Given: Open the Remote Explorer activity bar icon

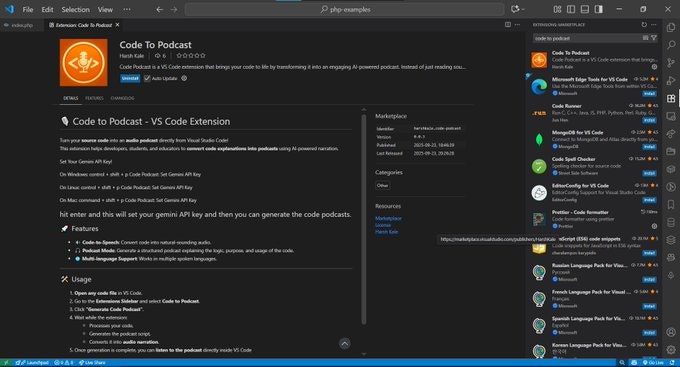Looking at the screenshot, I should (671, 116).
